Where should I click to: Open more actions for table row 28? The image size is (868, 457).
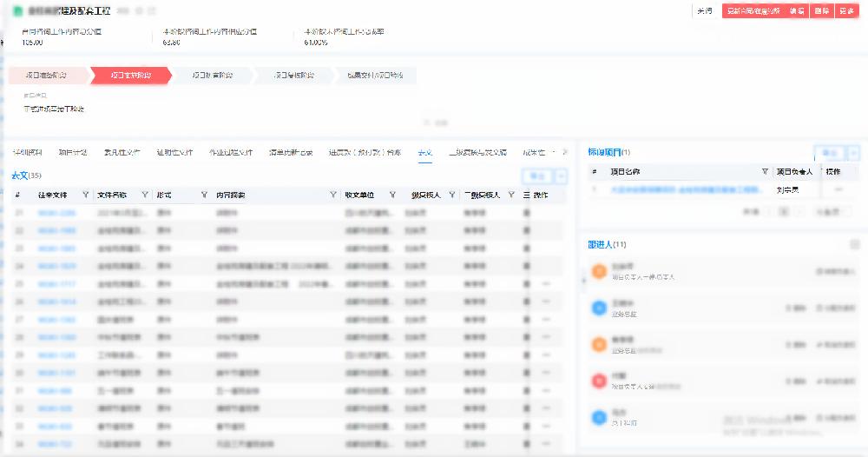tap(546, 337)
